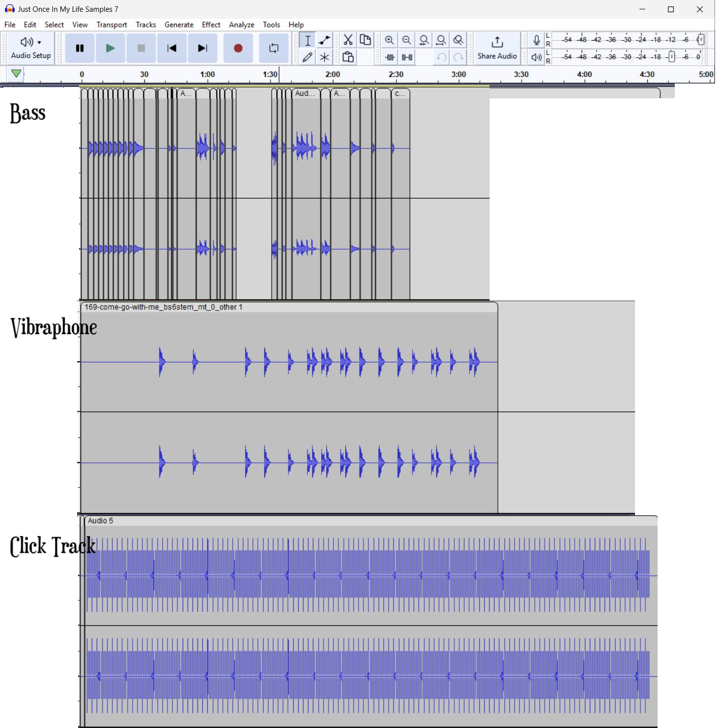Silence the audio selection via toolbar icon
The height and width of the screenshot is (728, 717).
(x=407, y=57)
